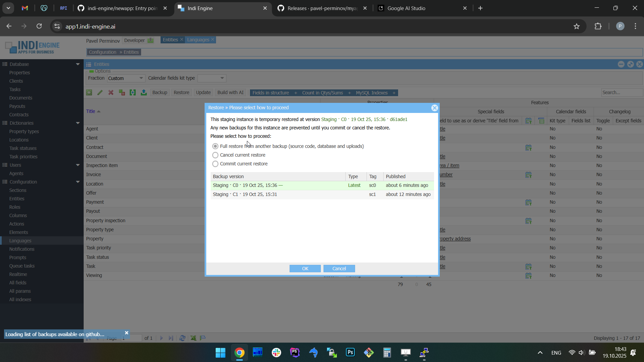The height and width of the screenshot is (362, 644).
Task: Open the Fraction Custom dropdown
Action: click(126, 78)
